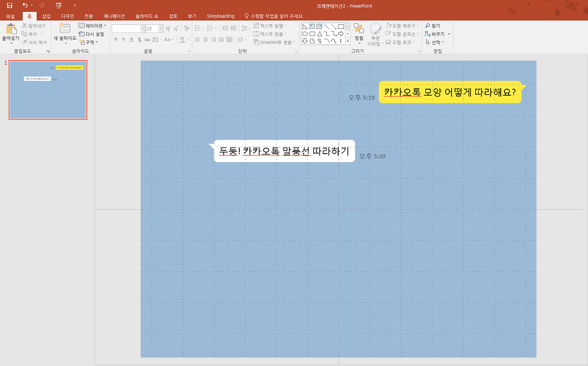Decrease font size with the smaller 가 icon

point(175,29)
